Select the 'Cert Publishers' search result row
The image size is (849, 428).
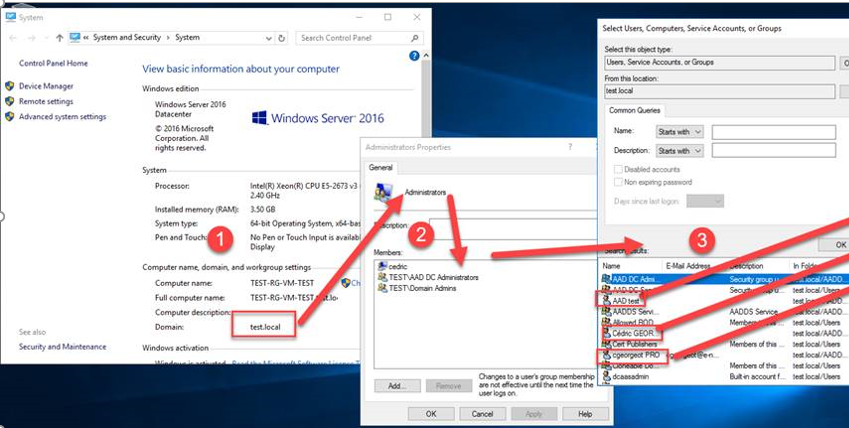(x=724, y=344)
